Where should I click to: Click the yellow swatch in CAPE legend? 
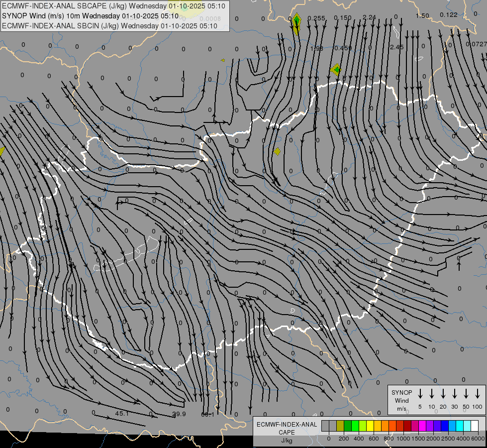[x=370, y=426]
